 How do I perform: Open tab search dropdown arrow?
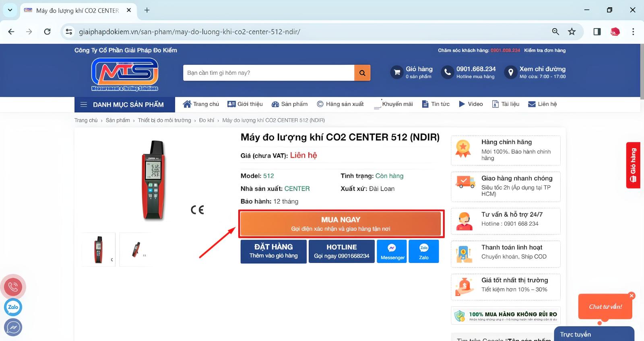pos(10,10)
